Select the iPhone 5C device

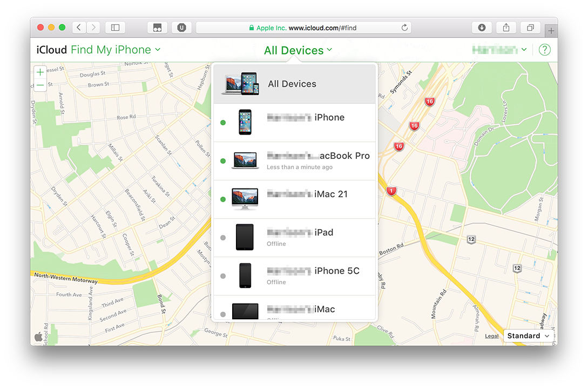tap(294, 276)
